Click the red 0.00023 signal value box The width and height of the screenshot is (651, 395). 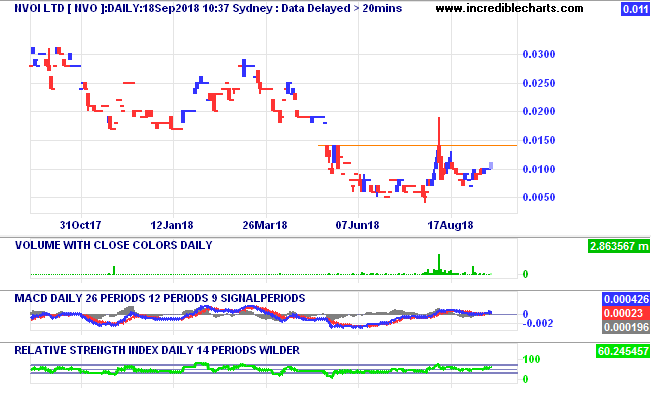(626, 313)
